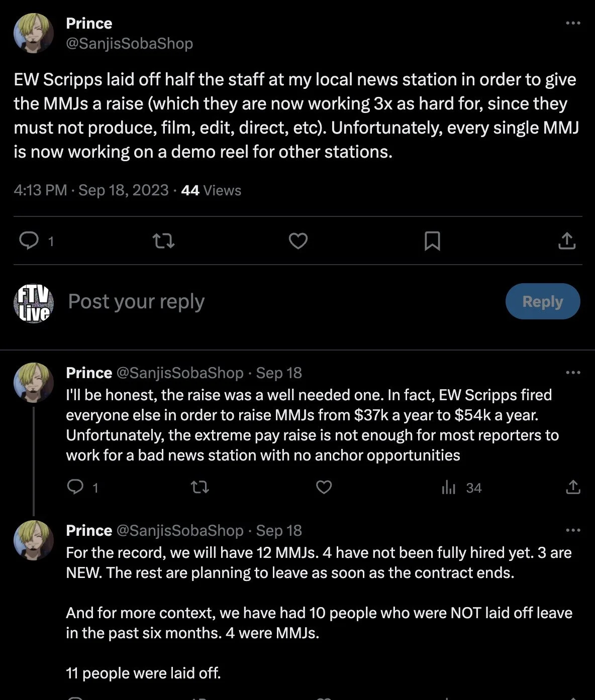Open more options on the '12 MMJs' reply

(x=573, y=530)
